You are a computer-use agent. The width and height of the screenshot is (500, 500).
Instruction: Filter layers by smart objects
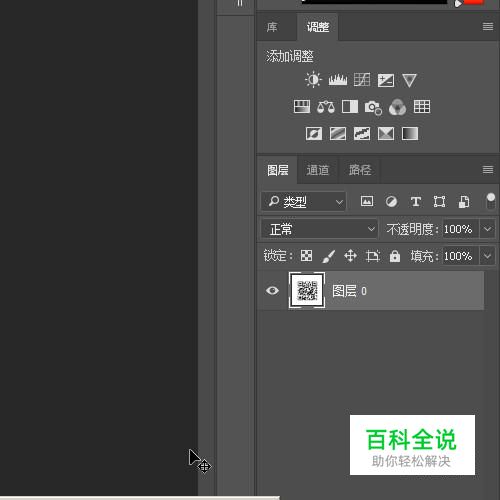(464, 201)
